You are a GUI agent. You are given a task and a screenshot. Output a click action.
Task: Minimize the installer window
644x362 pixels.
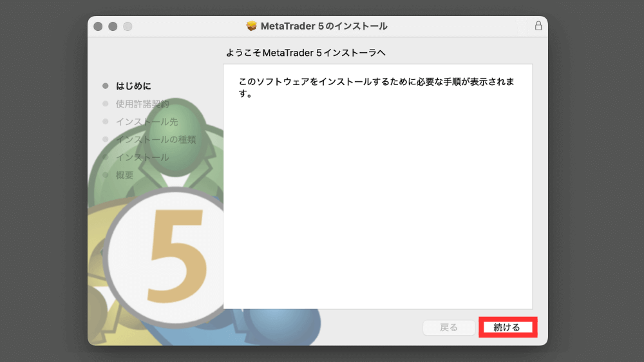113,26
